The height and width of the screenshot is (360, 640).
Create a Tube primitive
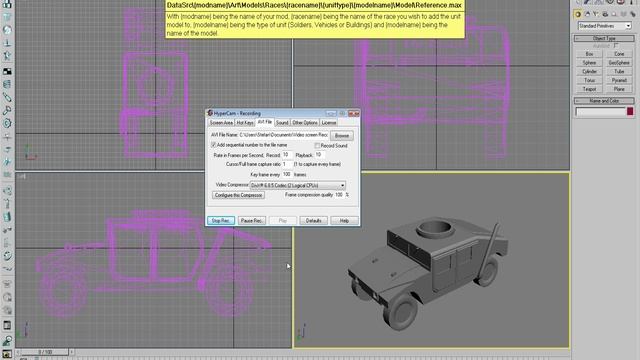619,71
